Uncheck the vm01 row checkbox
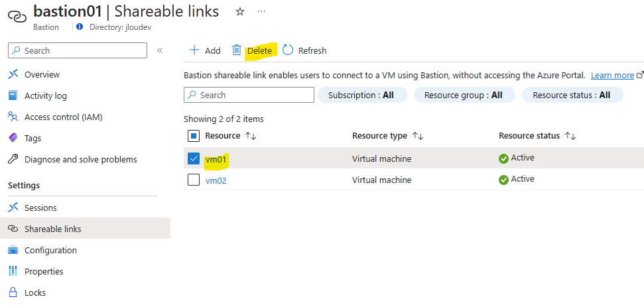This screenshot has height=305, width=644. tap(194, 158)
